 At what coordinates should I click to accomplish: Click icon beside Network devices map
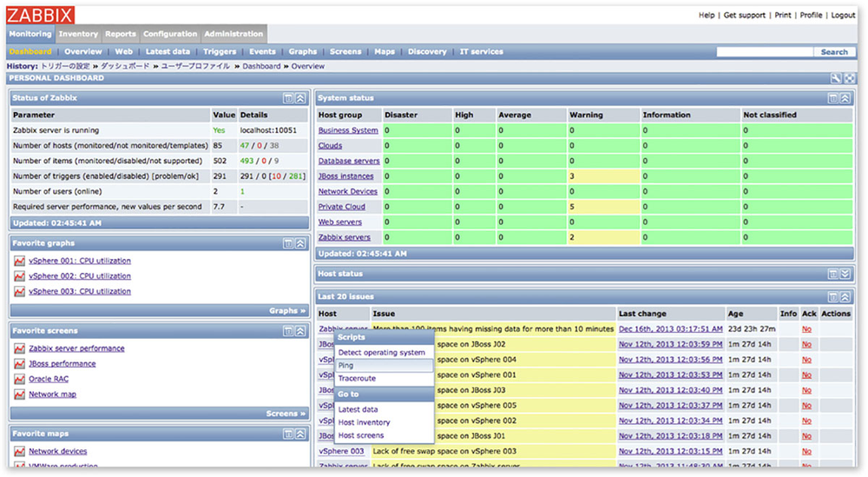[x=19, y=451]
